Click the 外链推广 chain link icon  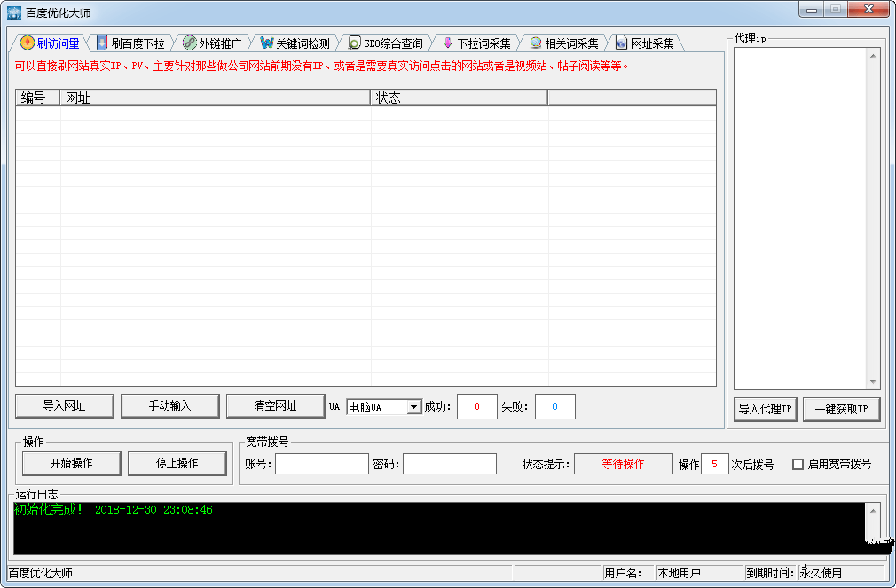[x=189, y=43]
